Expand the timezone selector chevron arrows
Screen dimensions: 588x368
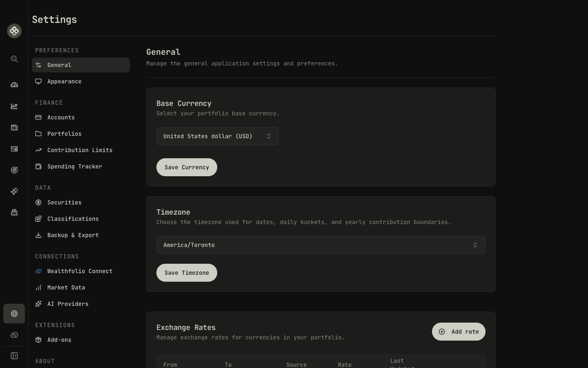[x=475, y=245]
